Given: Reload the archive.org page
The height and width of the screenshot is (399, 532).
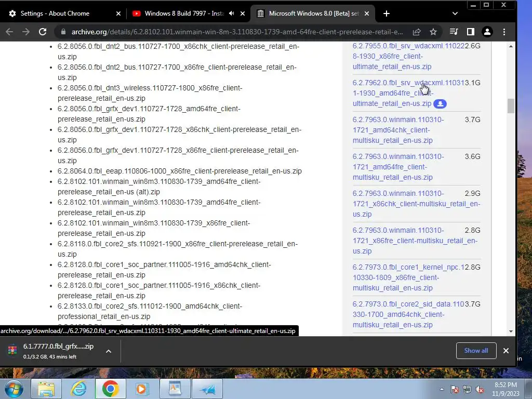Looking at the screenshot, I should (x=43, y=32).
